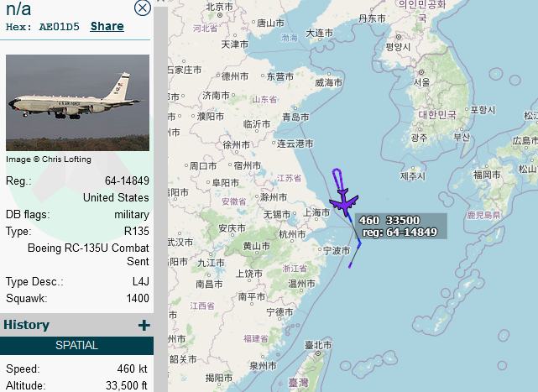Click the History section heading
This screenshot has height=392, width=538.
(26, 325)
